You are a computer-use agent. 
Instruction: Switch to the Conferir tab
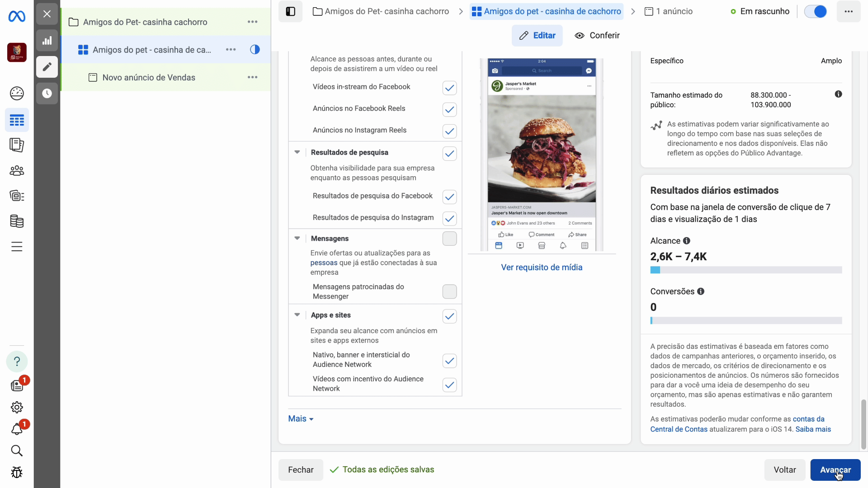(597, 35)
